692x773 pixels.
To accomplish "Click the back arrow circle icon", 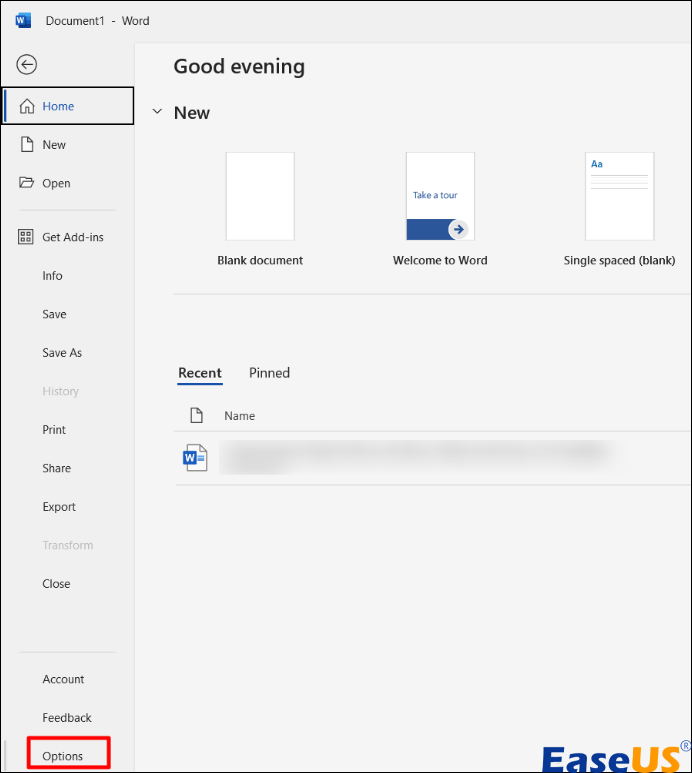I will (x=27, y=64).
